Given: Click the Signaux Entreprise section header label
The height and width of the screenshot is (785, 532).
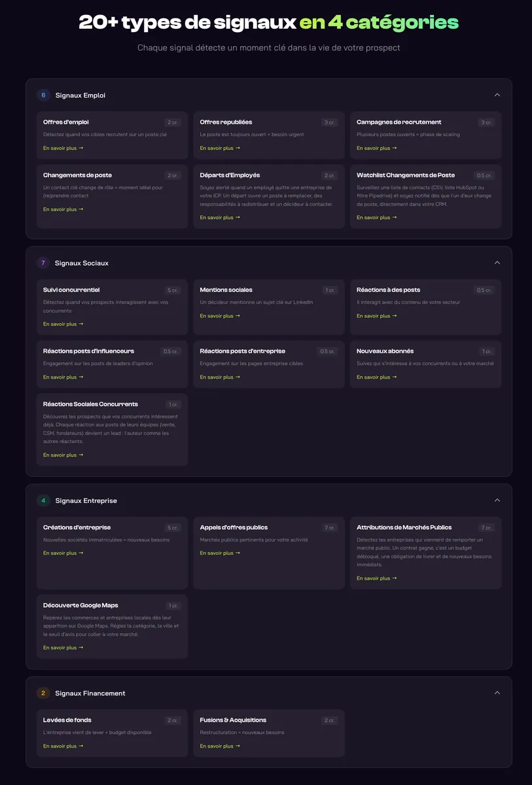Looking at the screenshot, I should 86,500.
